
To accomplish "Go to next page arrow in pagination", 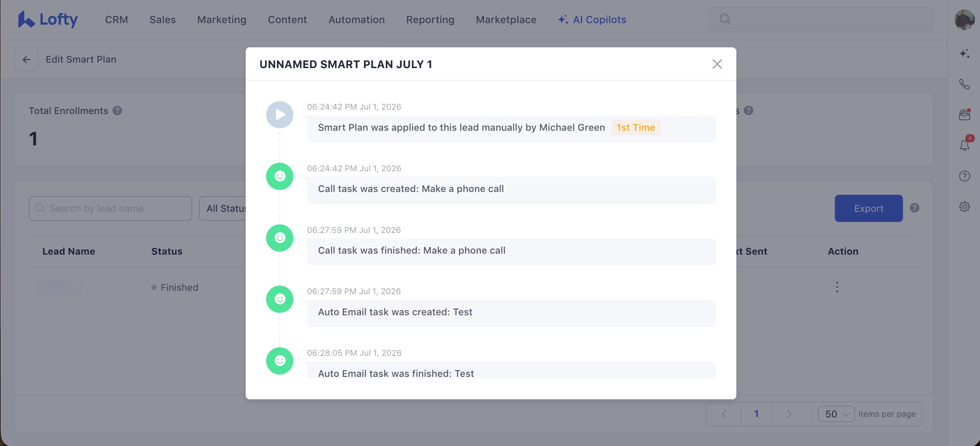I will tap(788, 414).
